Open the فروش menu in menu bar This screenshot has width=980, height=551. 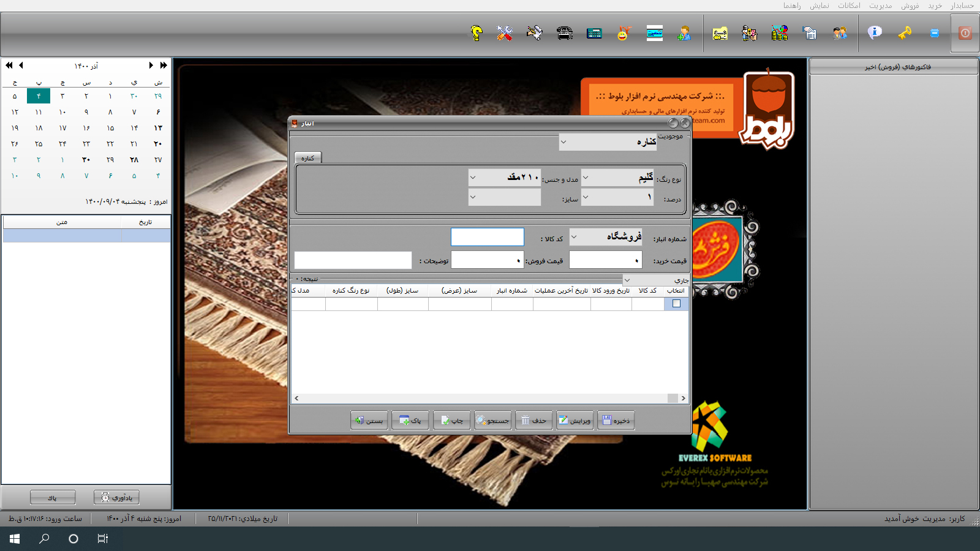point(910,6)
